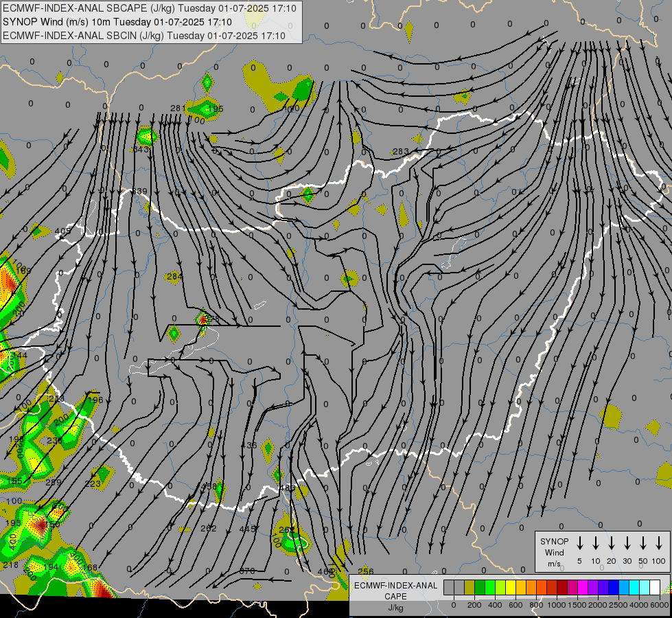Click the map value 283
The width and height of the screenshot is (672, 618).
coord(400,151)
